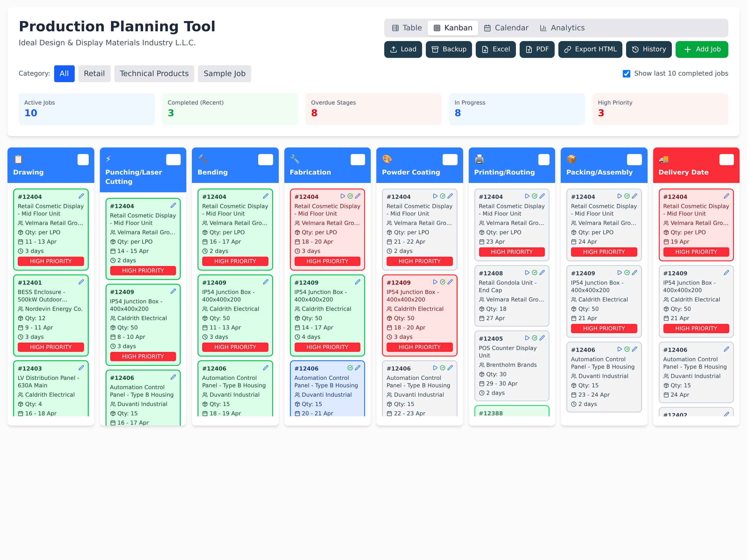Edit job #12401 in Drawing column
The width and height of the screenshot is (747, 560).
[81, 282]
